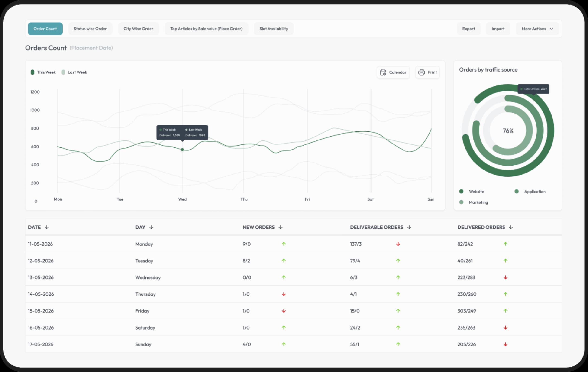Open Top Articles by Sale value tab
The image size is (588, 372).
(206, 29)
